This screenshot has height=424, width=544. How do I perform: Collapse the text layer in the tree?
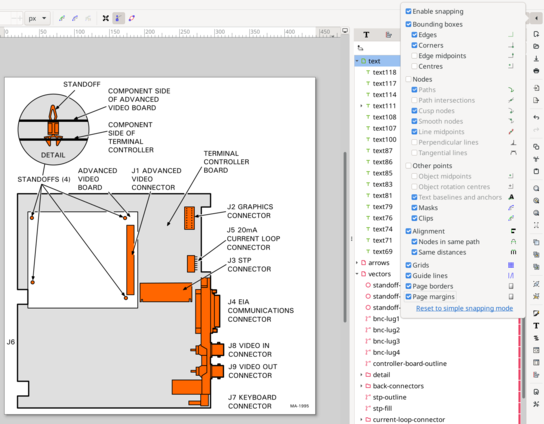(357, 61)
